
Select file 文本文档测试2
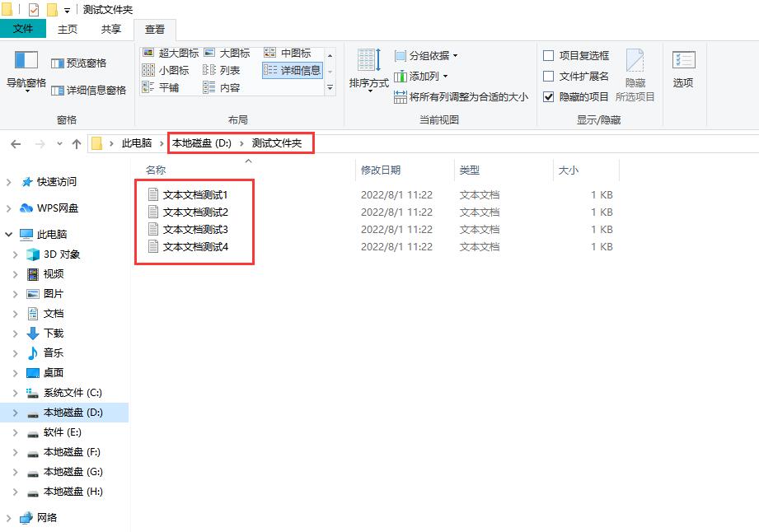tap(195, 212)
